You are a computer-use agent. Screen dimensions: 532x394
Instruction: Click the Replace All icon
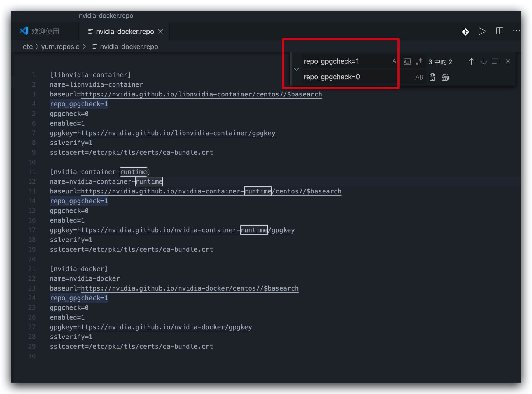[445, 77]
